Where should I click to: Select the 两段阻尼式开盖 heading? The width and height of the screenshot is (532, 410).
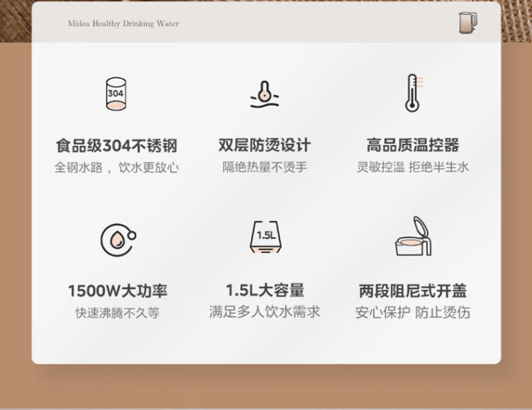(x=413, y=291)
